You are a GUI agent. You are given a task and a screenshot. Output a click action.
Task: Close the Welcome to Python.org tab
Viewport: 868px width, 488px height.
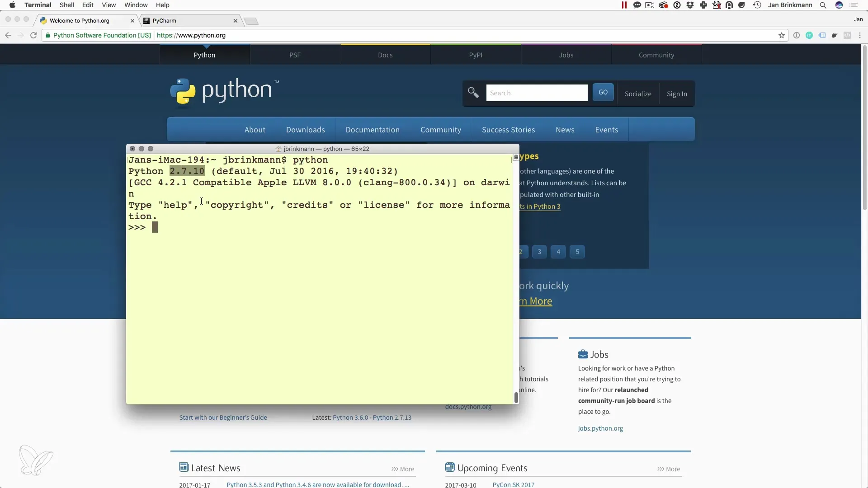pyautogui.click(x=132, y=20)
